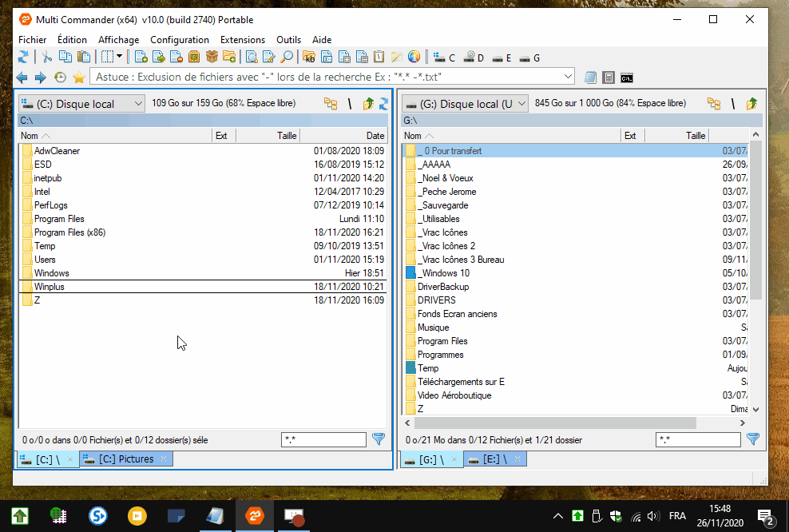Select the Windows folder in left panel
The width and height of the screenshot is (789, 532).
pyautogui.click(x=204, y=273)
